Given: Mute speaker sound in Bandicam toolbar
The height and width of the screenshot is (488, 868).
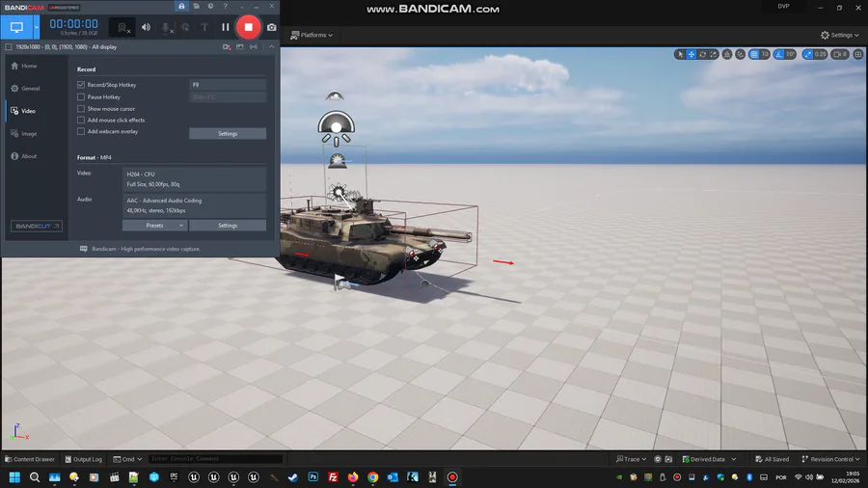Looking at the screenshot, I should pos(147,27).
